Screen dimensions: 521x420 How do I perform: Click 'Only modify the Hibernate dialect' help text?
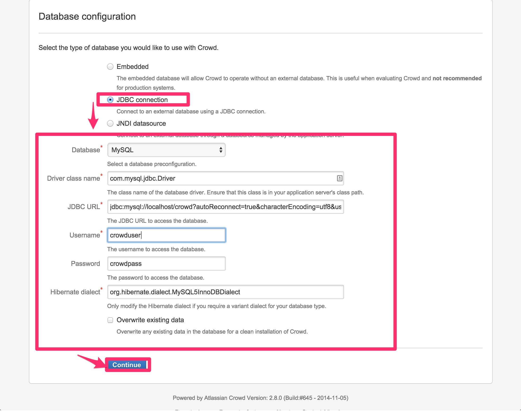217,306
